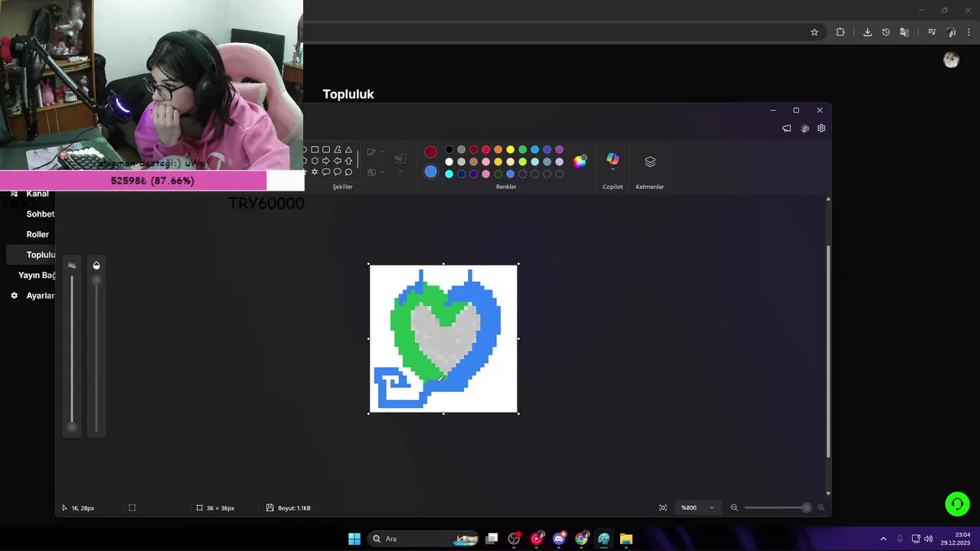
Task: Pick the black color swatch
Action: tap(449, 149)
